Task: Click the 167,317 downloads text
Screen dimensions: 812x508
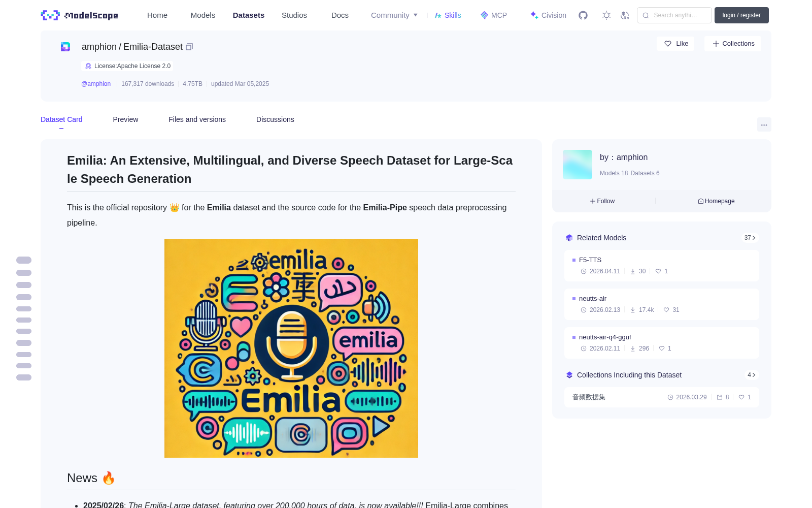Action: click(x=148, y=84)
